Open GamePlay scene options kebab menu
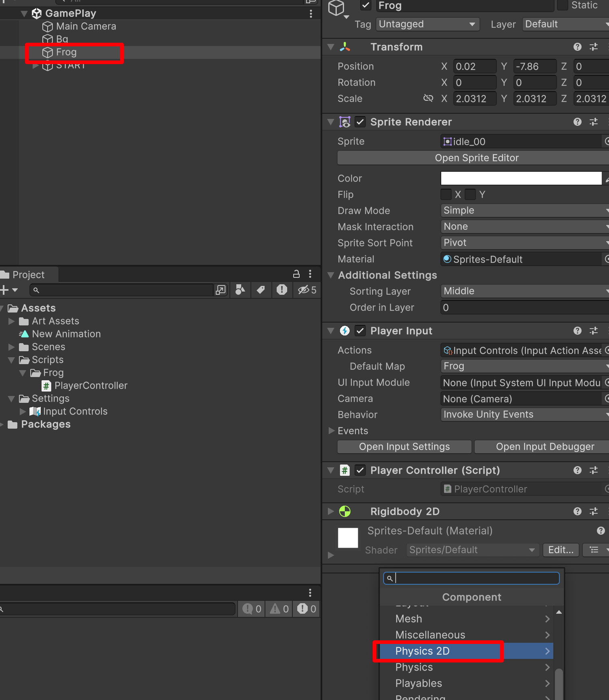The height and width of the screenshot is (700, 609). point(311,14)
